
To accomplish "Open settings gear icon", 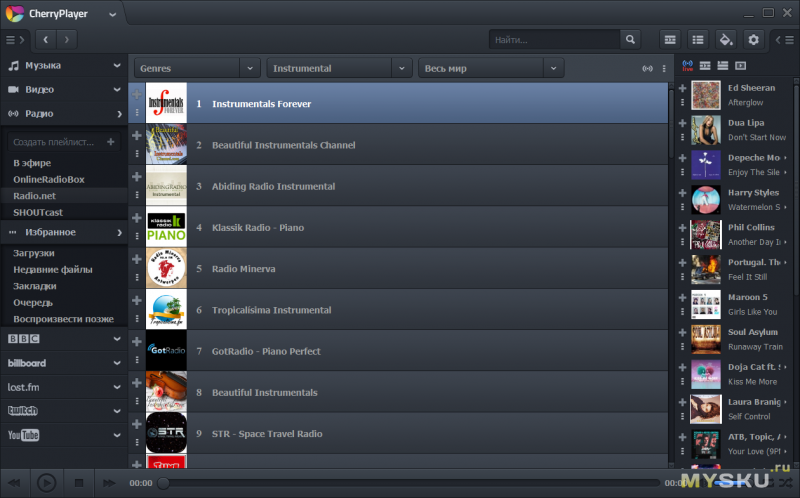I will click(754, 39).
